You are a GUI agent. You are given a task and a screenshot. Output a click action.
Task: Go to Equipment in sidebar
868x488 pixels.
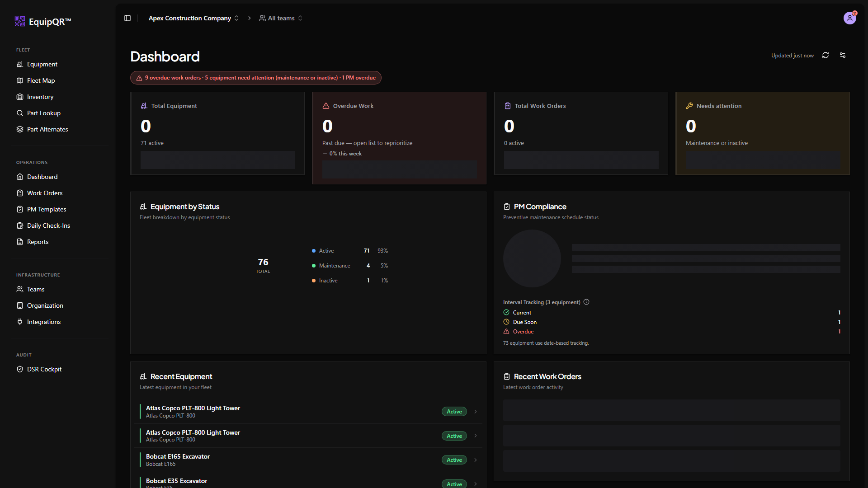[60, 64]
